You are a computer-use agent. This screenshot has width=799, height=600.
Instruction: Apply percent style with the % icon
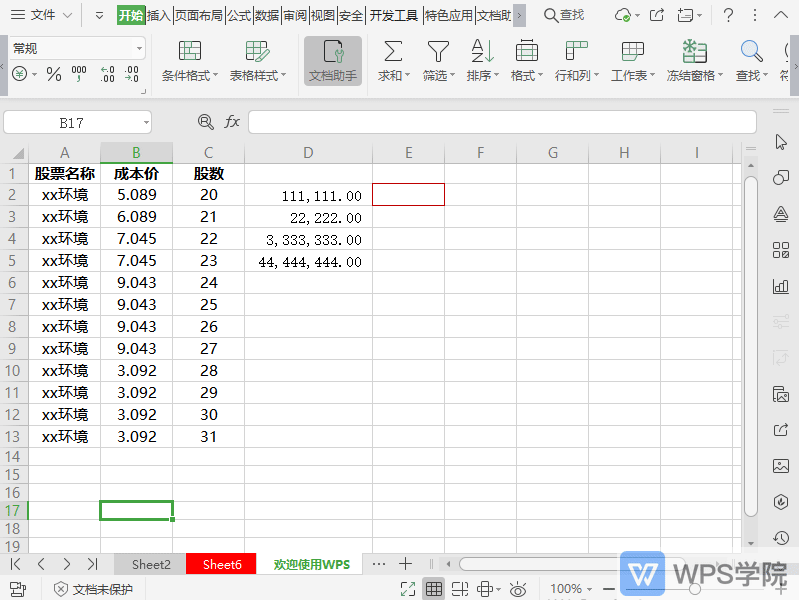click(54, 75)
